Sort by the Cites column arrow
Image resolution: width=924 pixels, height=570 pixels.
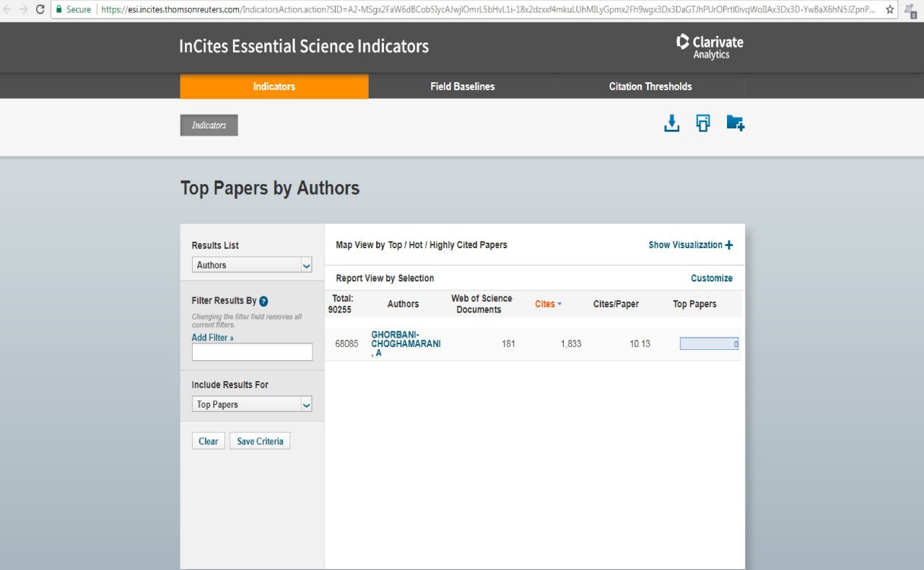559,304
